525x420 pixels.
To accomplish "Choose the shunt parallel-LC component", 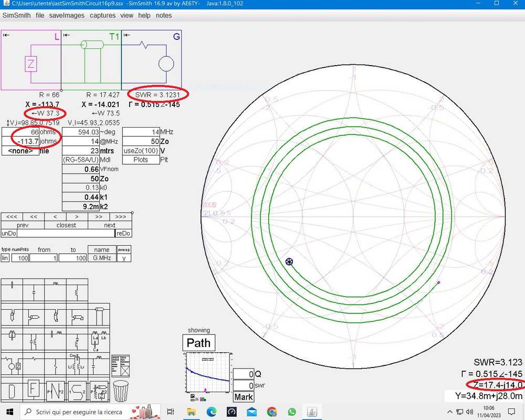I will pyautogui.click(x=34, y=340).
